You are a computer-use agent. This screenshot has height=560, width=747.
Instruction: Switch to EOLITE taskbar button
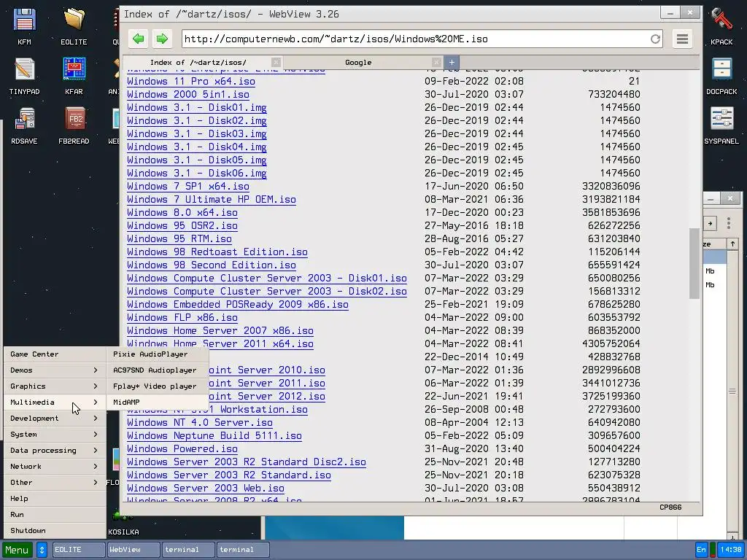pyautogui.click(x=79, y=550)
